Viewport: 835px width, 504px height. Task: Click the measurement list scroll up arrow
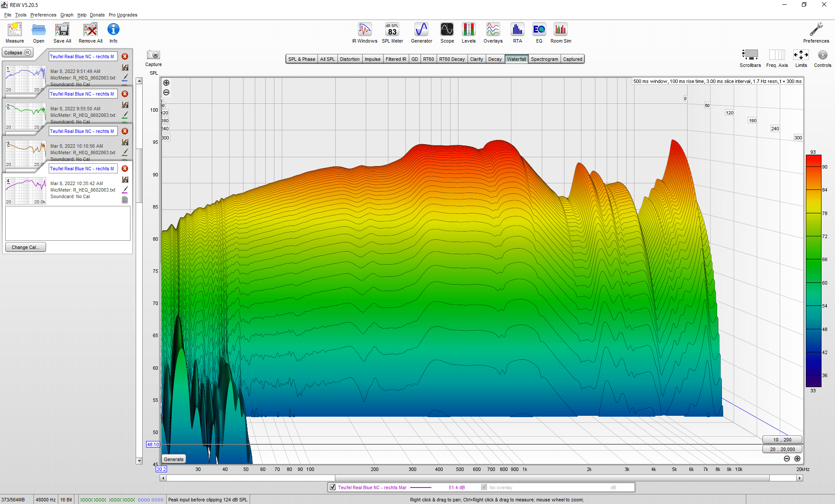139,81
